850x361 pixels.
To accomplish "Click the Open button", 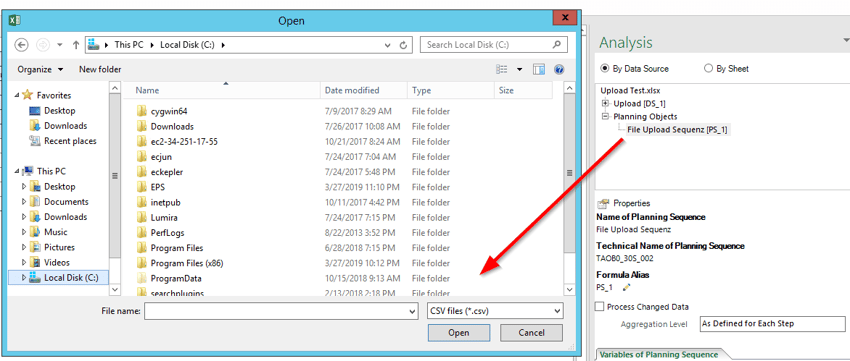I will pos(459,333).
